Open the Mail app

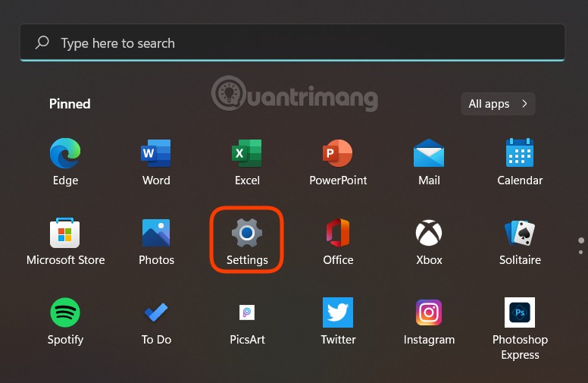click(429, 153)
